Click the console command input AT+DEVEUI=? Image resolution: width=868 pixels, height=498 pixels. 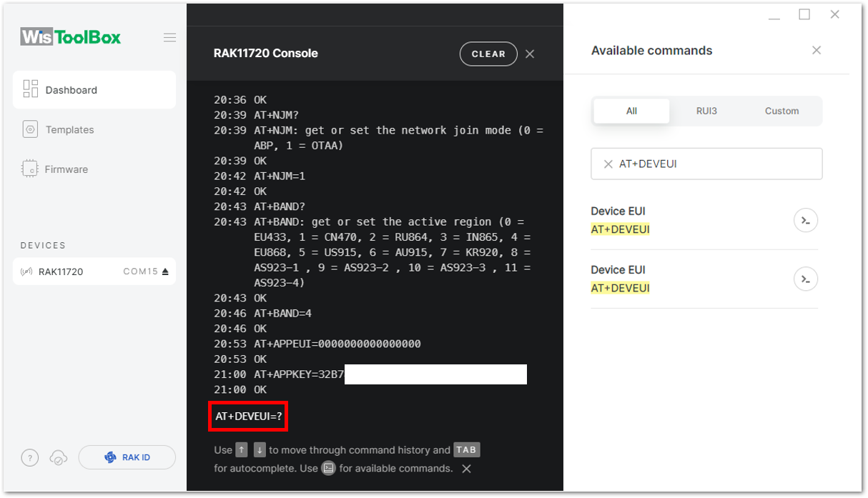tap(248, 416)
